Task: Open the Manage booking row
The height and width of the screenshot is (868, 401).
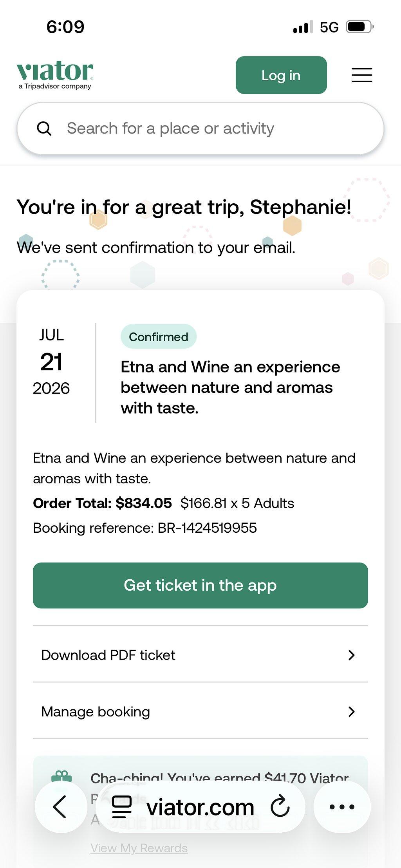Action: click(200, 711)
